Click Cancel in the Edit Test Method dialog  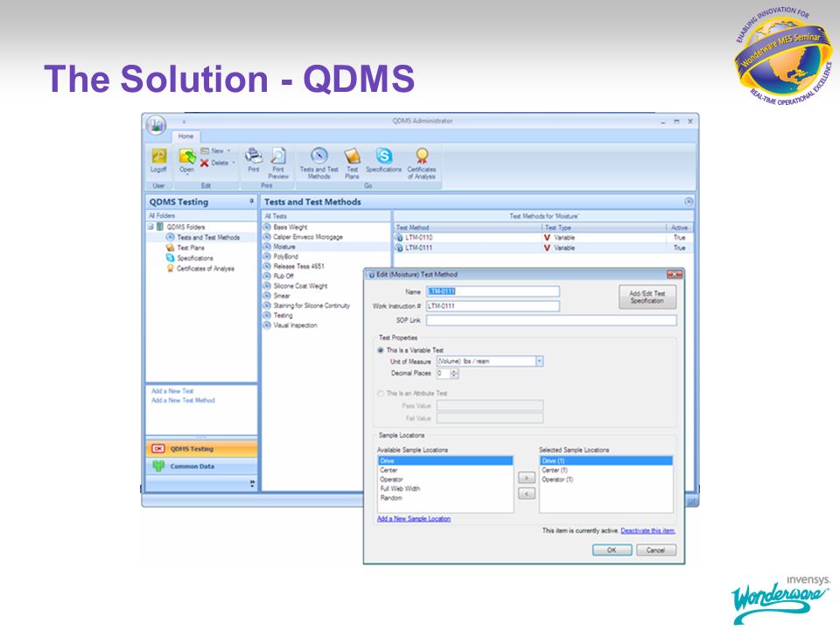pyautogui.click(x=655, y=550)
